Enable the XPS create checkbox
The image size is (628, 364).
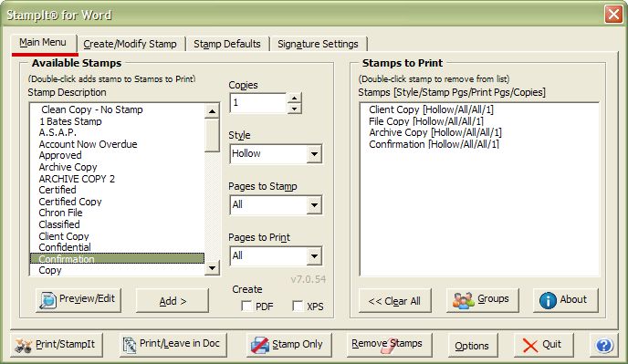coord(298,307)
